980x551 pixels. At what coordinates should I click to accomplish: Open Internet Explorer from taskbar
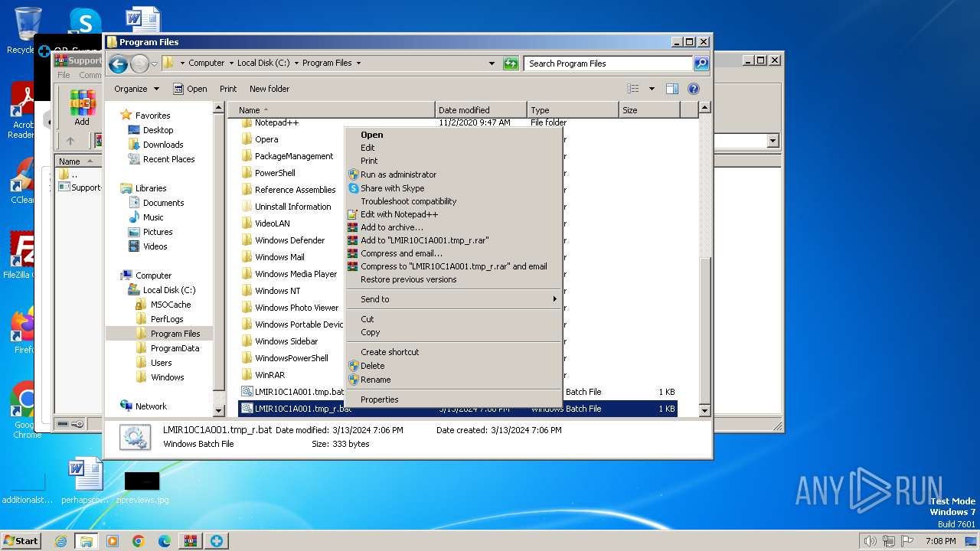click(x=60, y=541)
